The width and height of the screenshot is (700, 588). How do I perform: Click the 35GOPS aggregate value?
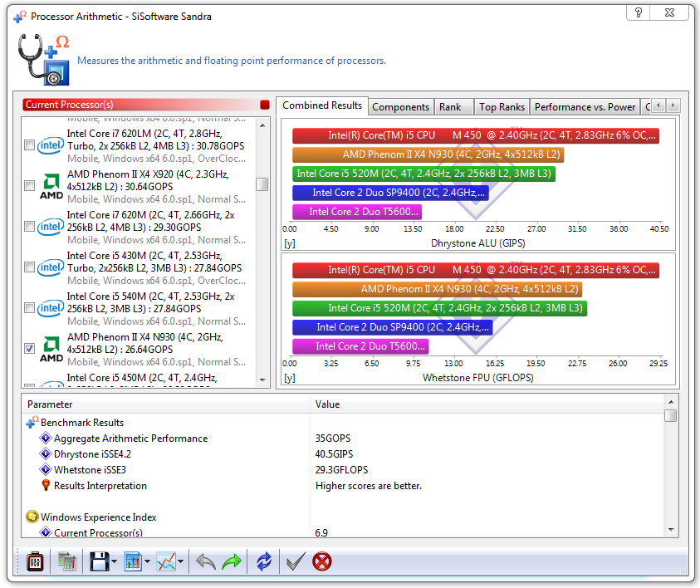coord(333,438)
